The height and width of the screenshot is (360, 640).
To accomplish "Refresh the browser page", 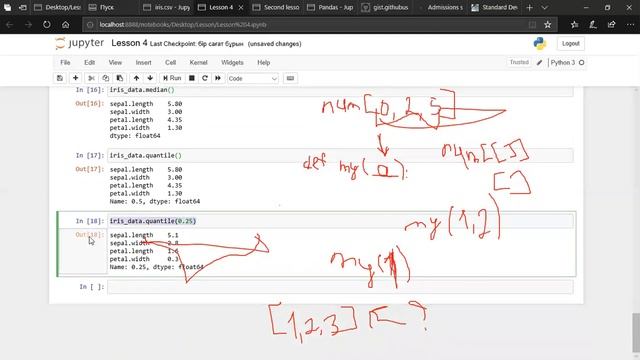I will [x=47, y=24].
